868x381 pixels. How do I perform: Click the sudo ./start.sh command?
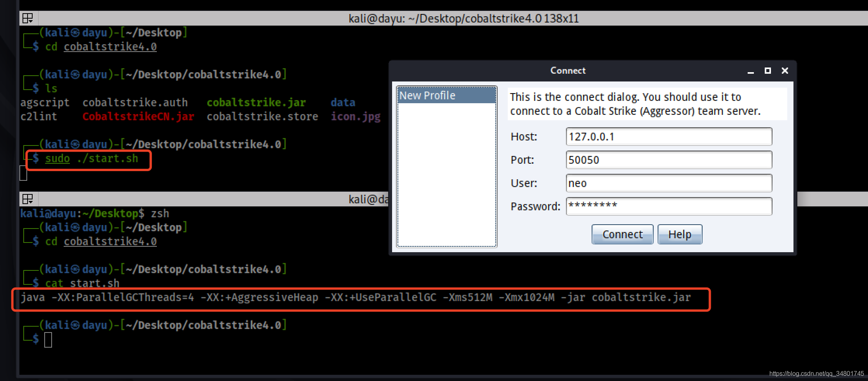(x=92, y=158)
